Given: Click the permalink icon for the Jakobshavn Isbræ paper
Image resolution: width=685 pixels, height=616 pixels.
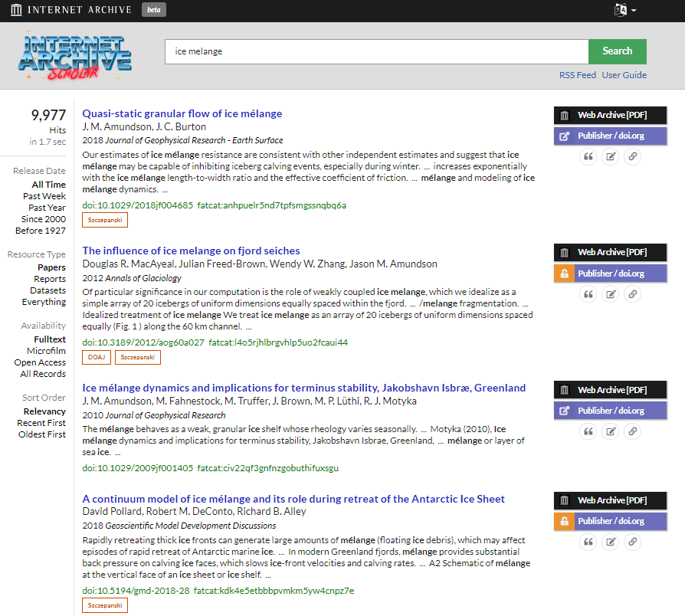Looking at the screenshot, I should click(x=632, y=431).
